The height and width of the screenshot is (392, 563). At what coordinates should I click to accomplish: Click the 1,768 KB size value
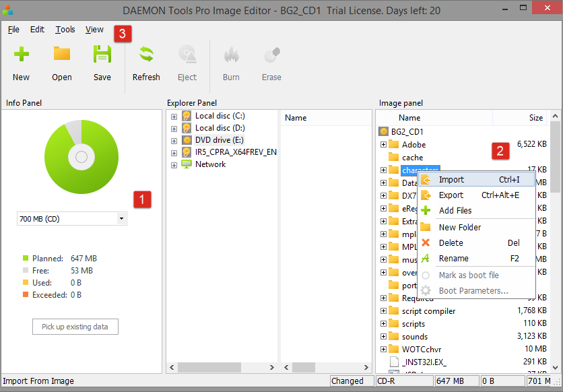point(532,310)
